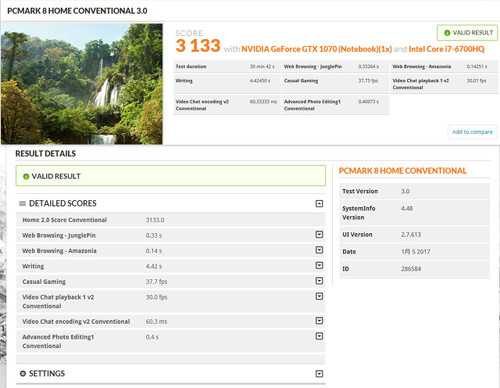Click Casual Gaming 37.73 fps summary cell
500x388 pixels.
click(335, 84)
